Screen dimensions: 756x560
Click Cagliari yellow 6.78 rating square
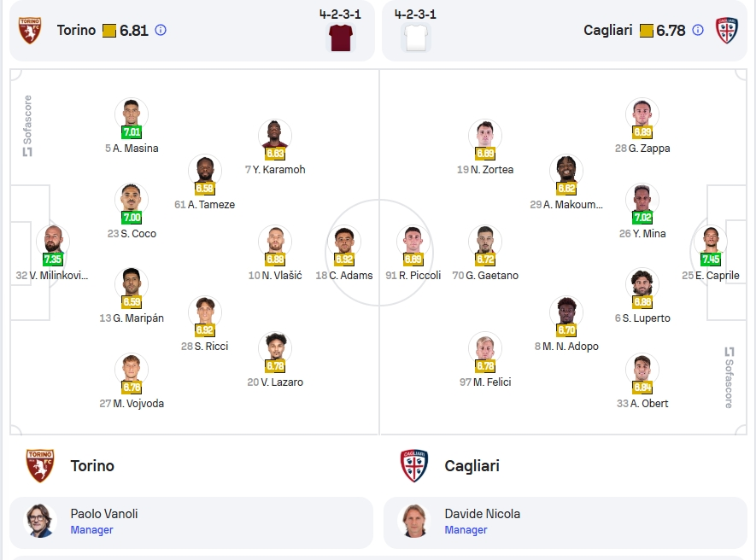[x=646, y=31]
